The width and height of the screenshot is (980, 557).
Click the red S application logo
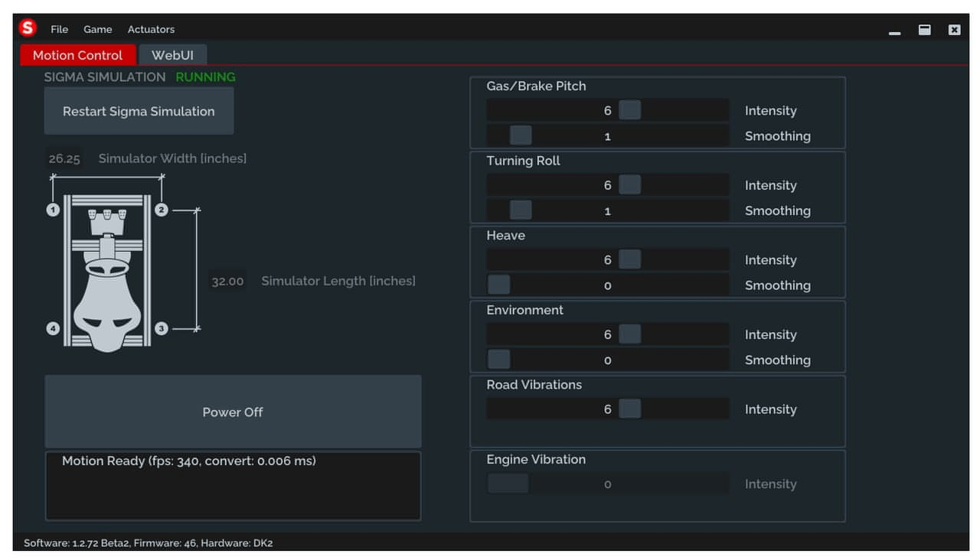point(28,28)
